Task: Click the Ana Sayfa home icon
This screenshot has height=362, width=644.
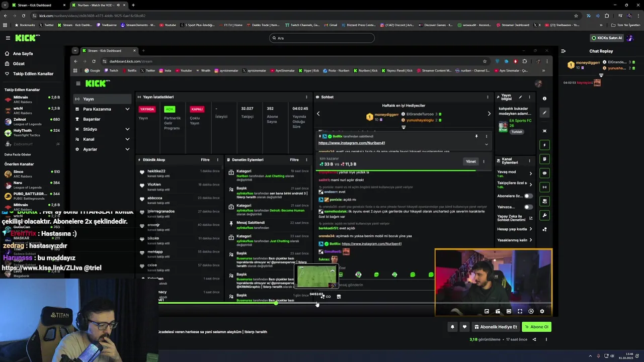Action: [7, 53]
